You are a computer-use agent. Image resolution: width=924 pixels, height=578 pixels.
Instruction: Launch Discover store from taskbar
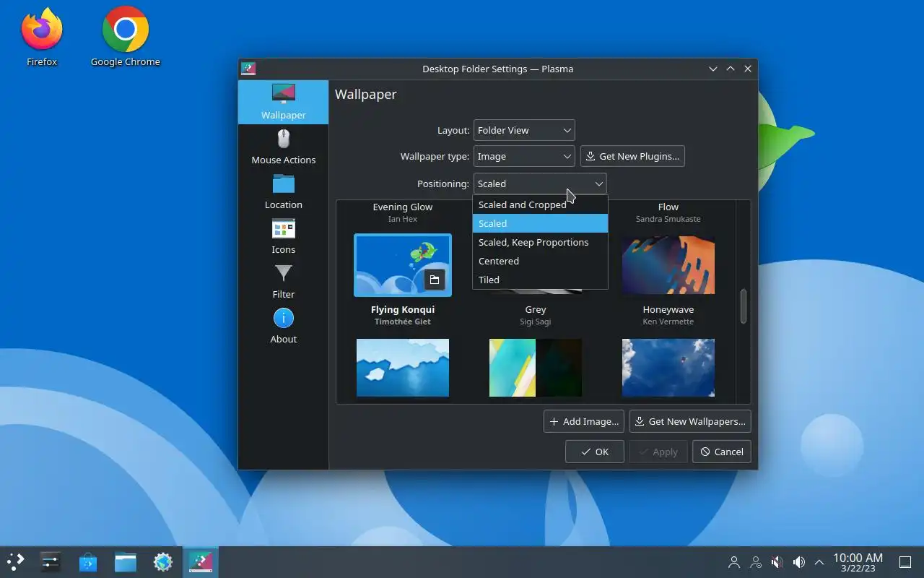pos(88,561)
